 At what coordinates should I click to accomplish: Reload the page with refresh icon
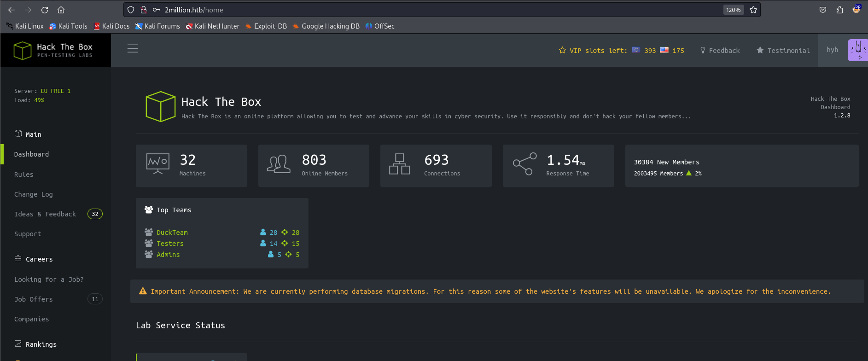[45, 10]
